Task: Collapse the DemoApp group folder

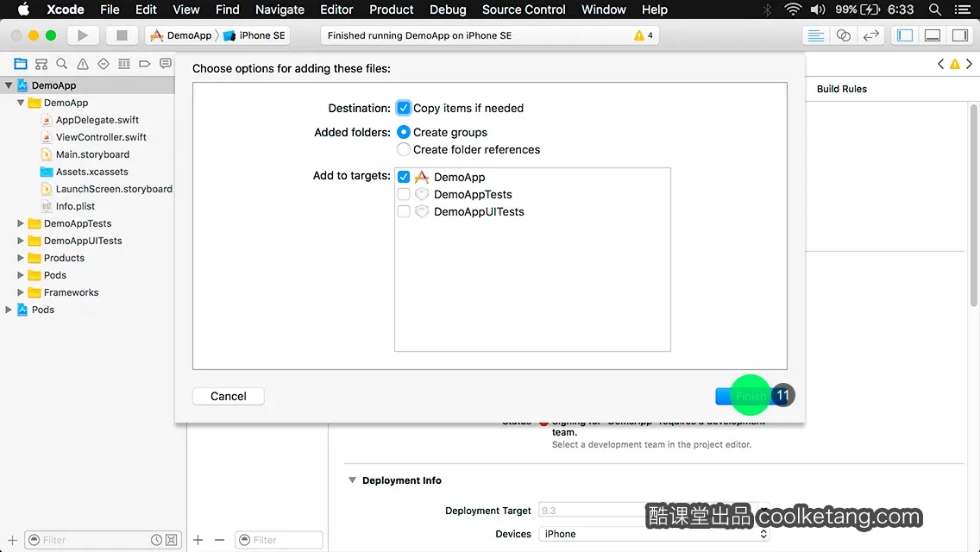Action: 21,103
